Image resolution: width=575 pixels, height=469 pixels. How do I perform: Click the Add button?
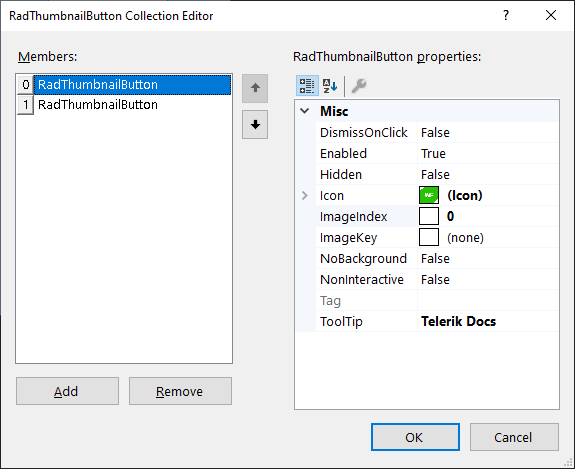[x=67, y=391]
